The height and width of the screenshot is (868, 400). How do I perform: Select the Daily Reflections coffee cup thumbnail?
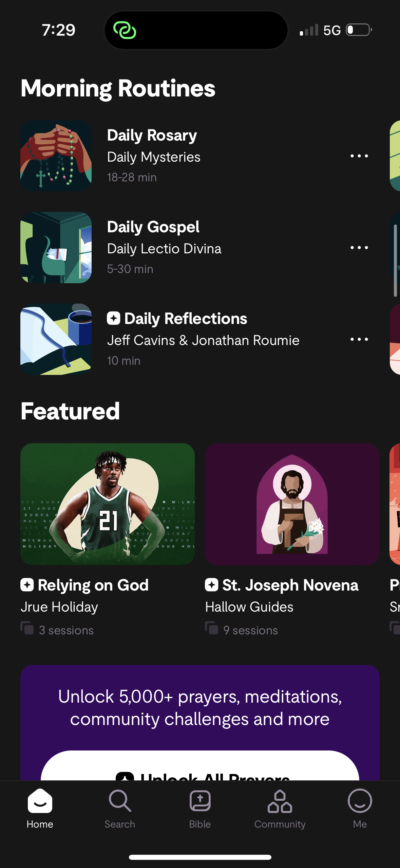pyautogui.click(x=56, y=339)
